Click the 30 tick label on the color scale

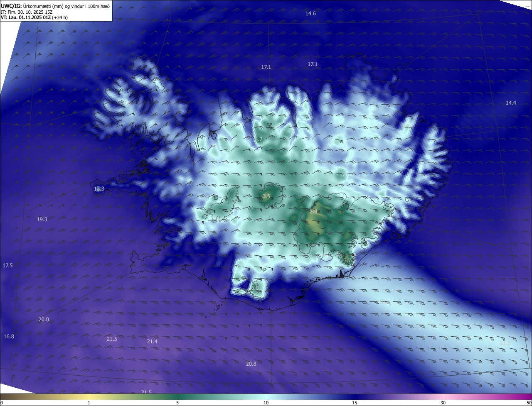[443, 403]
